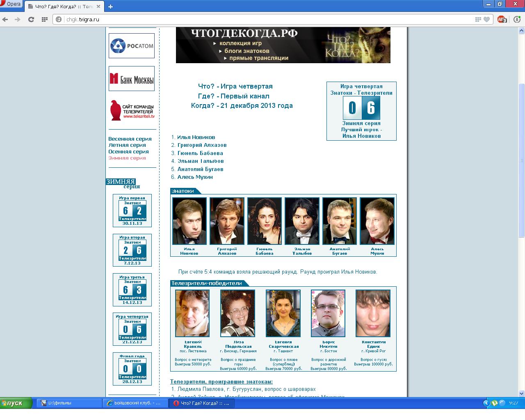
Task: Click Евгения Сваричевская's winner photo
Action: [283, 313]
